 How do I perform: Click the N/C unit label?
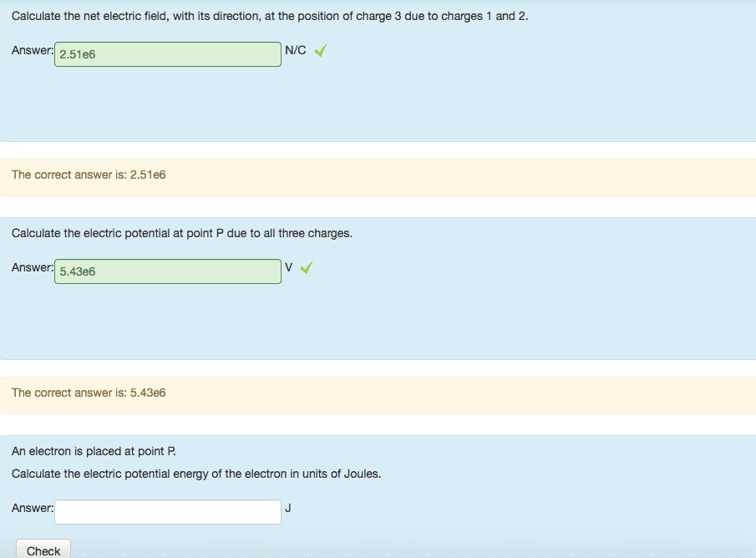point(296,51)
